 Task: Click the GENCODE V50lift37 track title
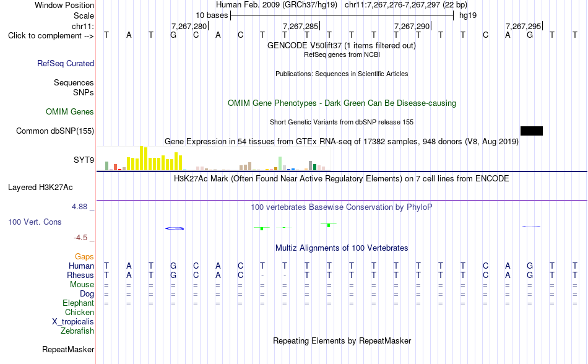point(341,45)
